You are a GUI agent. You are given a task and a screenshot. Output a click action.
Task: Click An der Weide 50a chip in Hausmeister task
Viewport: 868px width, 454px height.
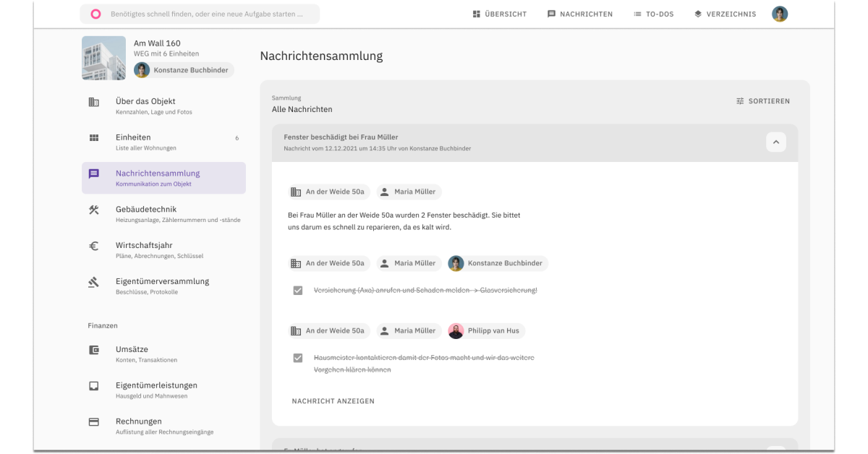328,330
